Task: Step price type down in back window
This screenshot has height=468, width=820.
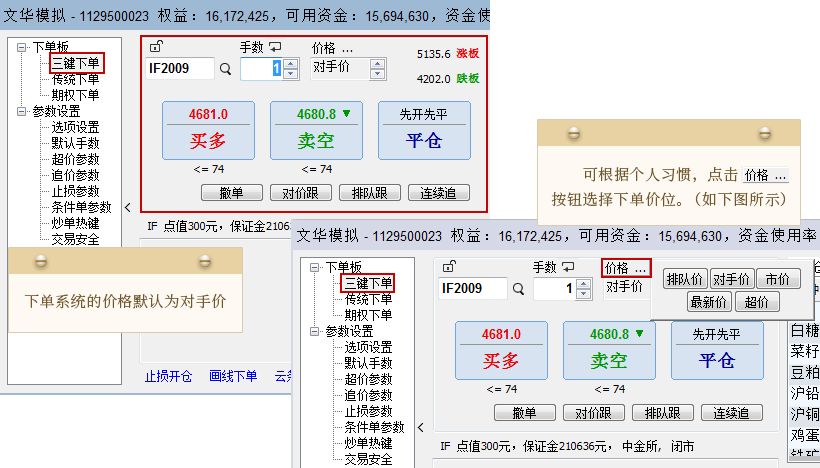Action: pyautogui.click(x=377, y=74)
